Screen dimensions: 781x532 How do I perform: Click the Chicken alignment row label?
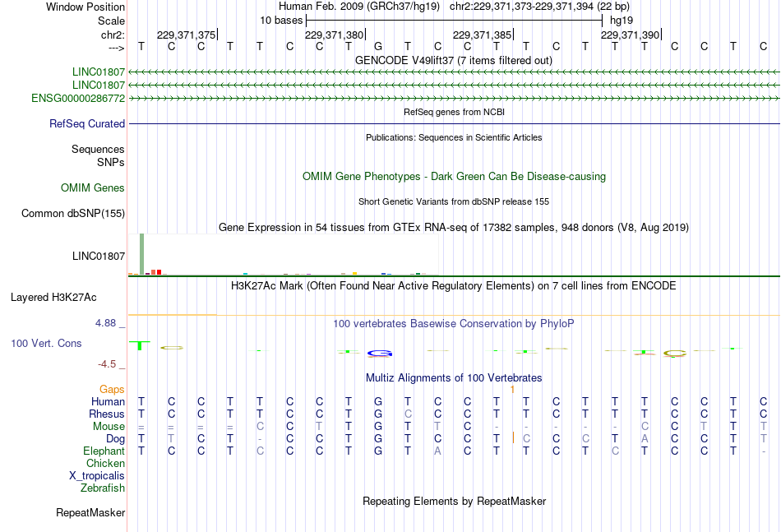point(105,463)
